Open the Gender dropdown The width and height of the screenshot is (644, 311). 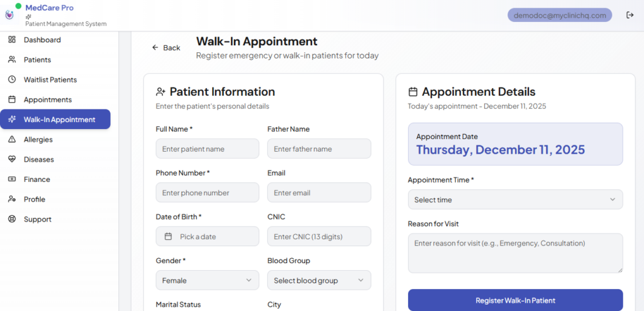tap(207, 280)
